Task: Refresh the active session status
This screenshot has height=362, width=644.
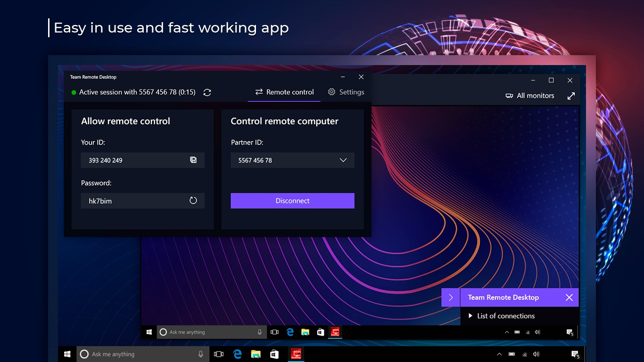Action: pos(207,92)
